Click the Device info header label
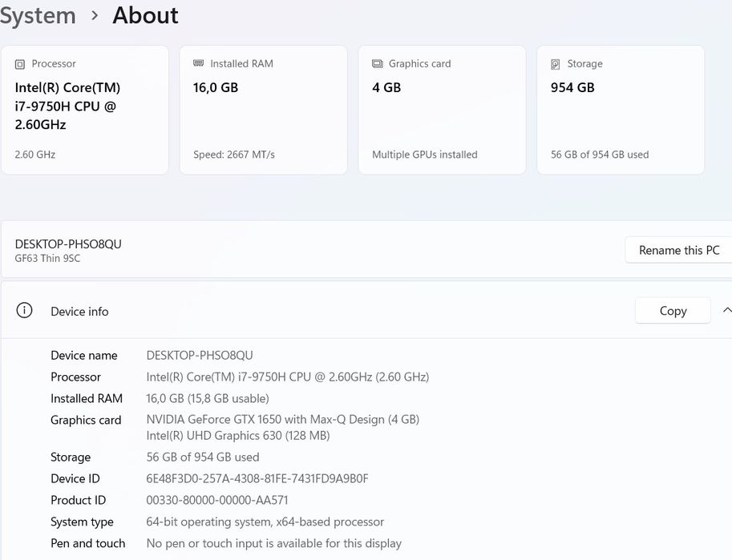Screen dimensions: 732x560 click(x=79, y=312)
